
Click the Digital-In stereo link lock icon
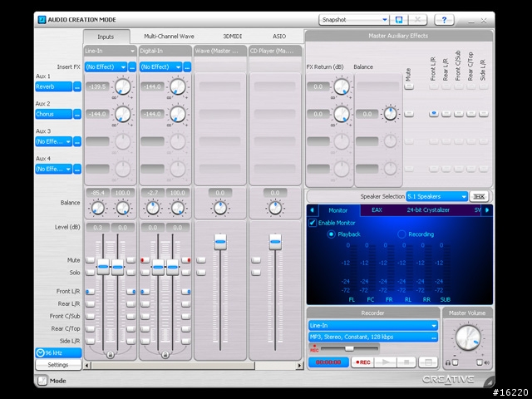[x=165, y=355]
